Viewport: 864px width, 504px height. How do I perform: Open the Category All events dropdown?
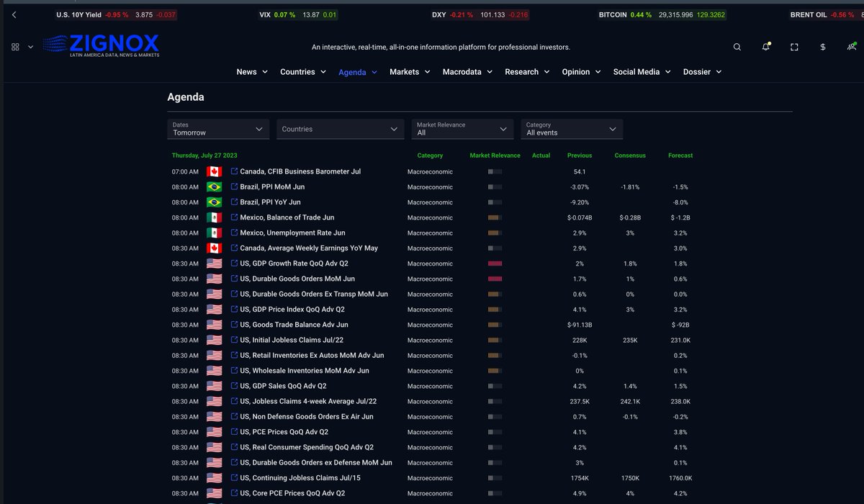[x=572, y=129]
